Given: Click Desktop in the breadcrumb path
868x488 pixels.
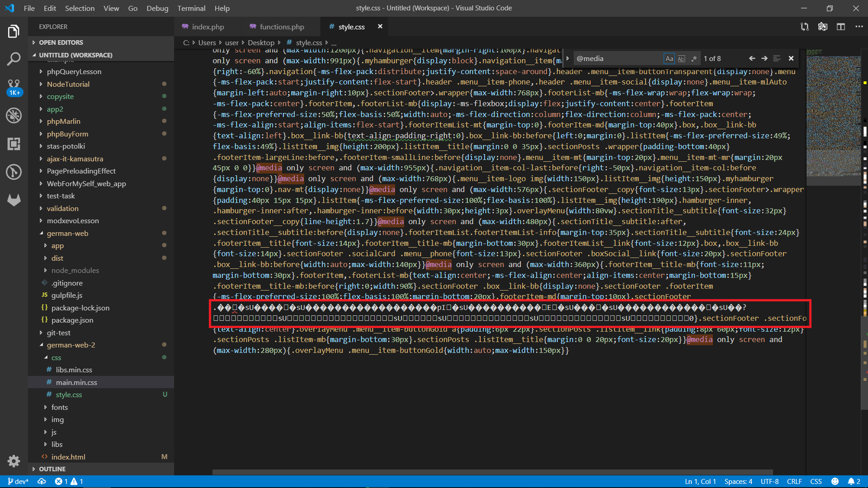Looking at the screenshot, I should [261, 42].
